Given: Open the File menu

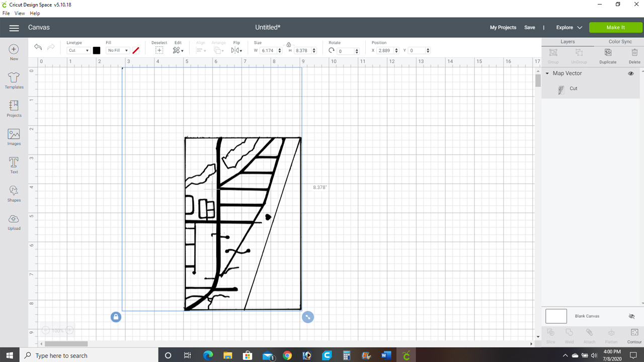Looking at the screenshot, I should [x=6, y=13].
